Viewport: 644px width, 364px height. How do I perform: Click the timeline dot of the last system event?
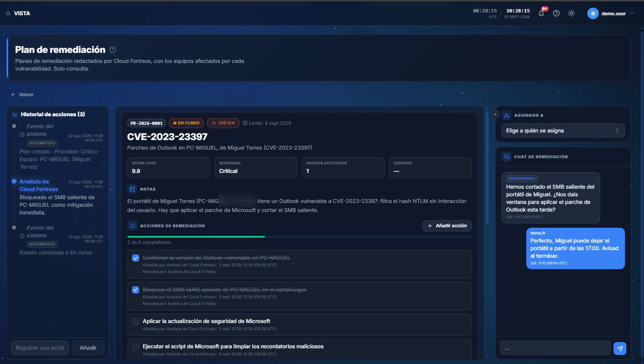click(x=14, y=228)
